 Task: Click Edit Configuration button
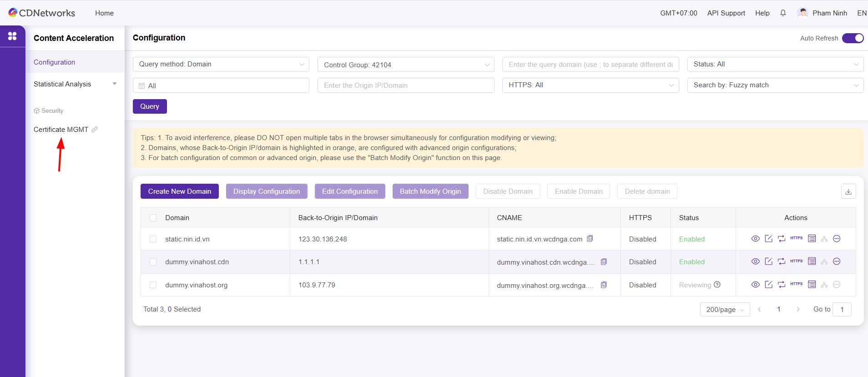tap(350, 191)
